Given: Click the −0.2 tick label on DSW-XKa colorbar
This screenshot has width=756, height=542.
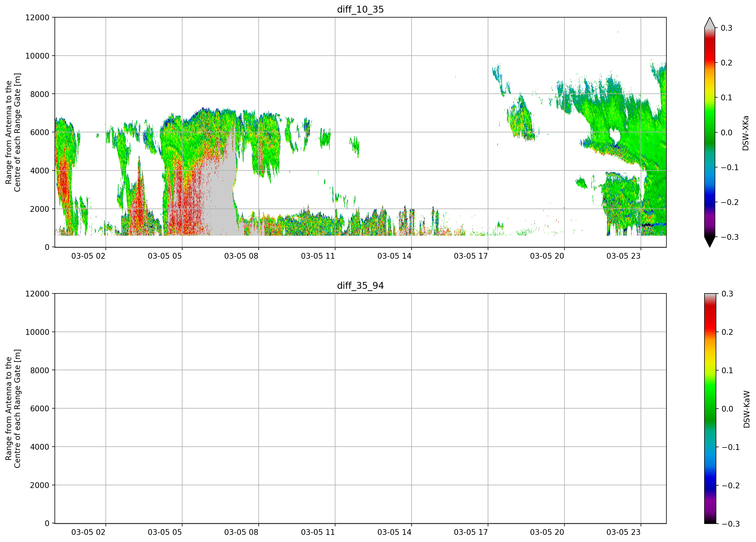Looking at the screenshot, I should [730, 202].
